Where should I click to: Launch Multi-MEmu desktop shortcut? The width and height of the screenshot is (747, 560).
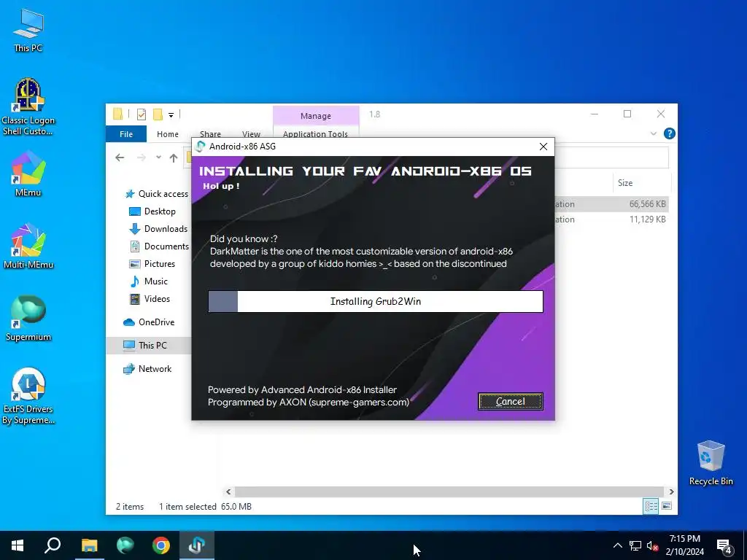(x=28, y=246)
